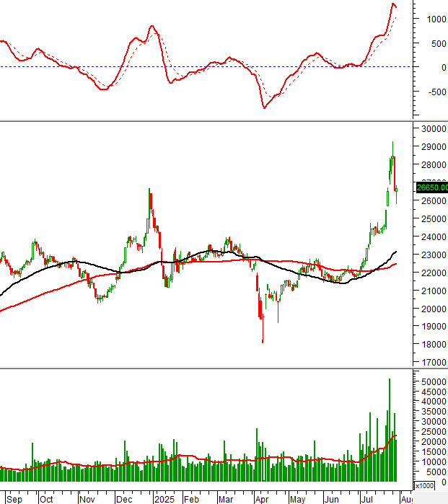Click the 29000 price axis label
The height and width of the screenshot is (504, 448).
pyautogui.click(x=434, y=147)
